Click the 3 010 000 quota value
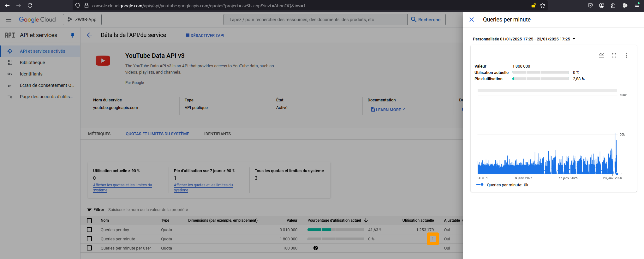Screen dimensions: 644x259 point(289,230)
